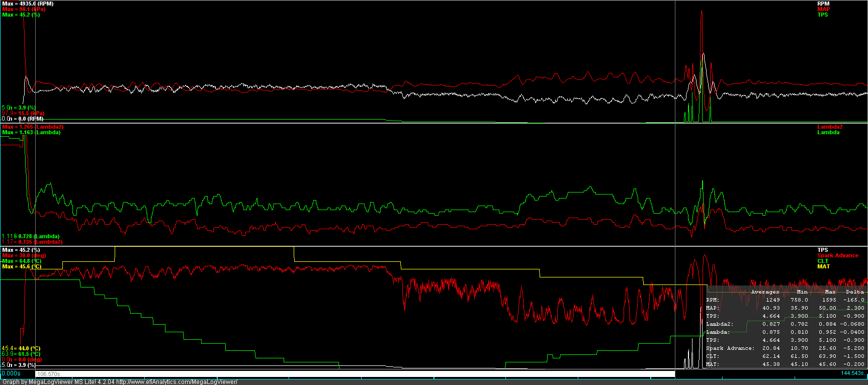Click the '0.728 (Lambda)' minimum readout
This screenshot has height=385, width=868.
tap(39, 236)
